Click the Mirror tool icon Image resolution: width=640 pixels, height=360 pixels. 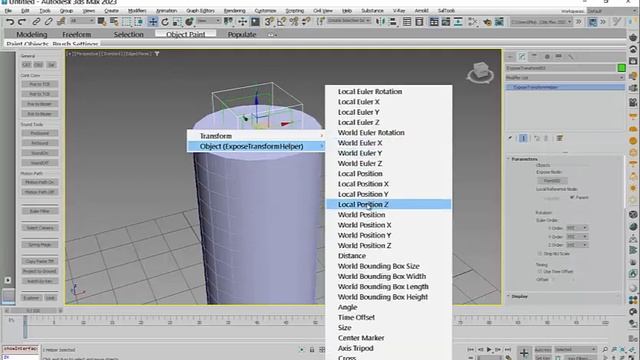pos(380,22)
